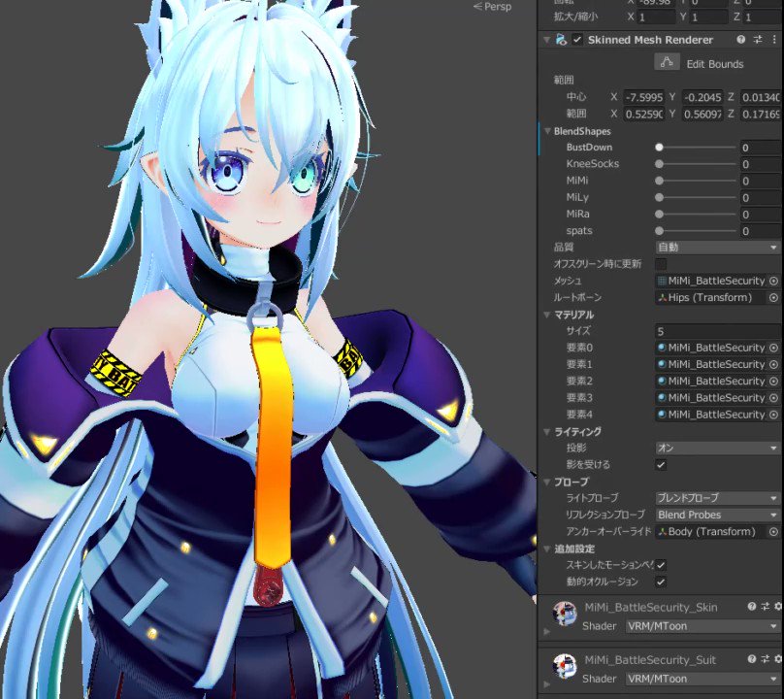Image resolution: width=784 pixels, height=699 pixels.
Task: Click the Edit Bounds icon button
Action: 667,63
